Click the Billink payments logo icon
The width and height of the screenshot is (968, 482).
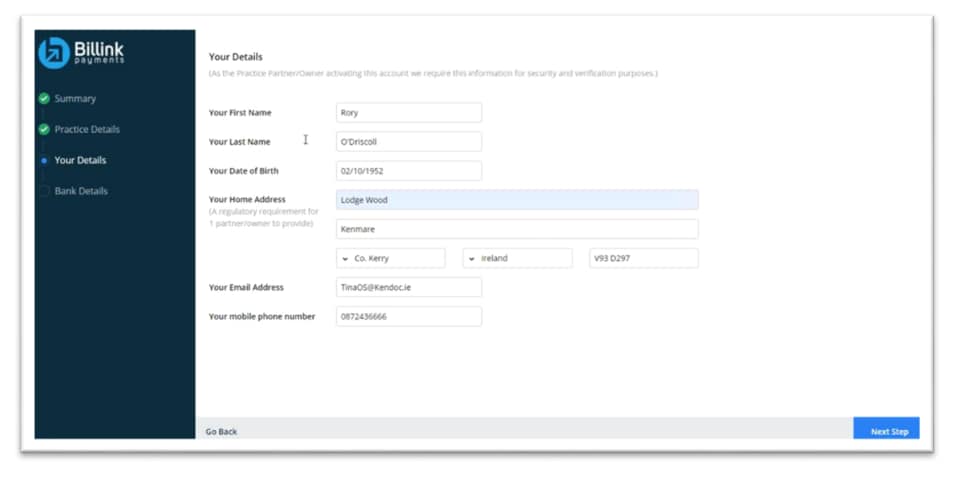53,53
